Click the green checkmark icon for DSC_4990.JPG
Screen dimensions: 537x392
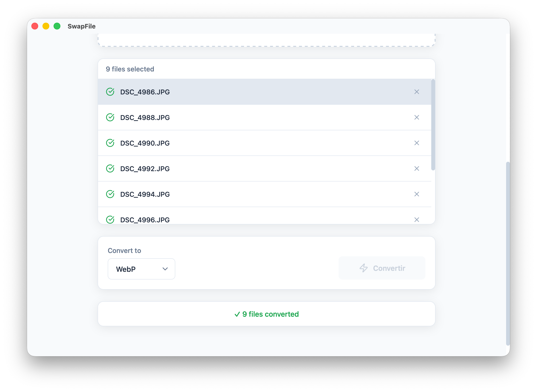pyautogui.click(x=110, y=143)
